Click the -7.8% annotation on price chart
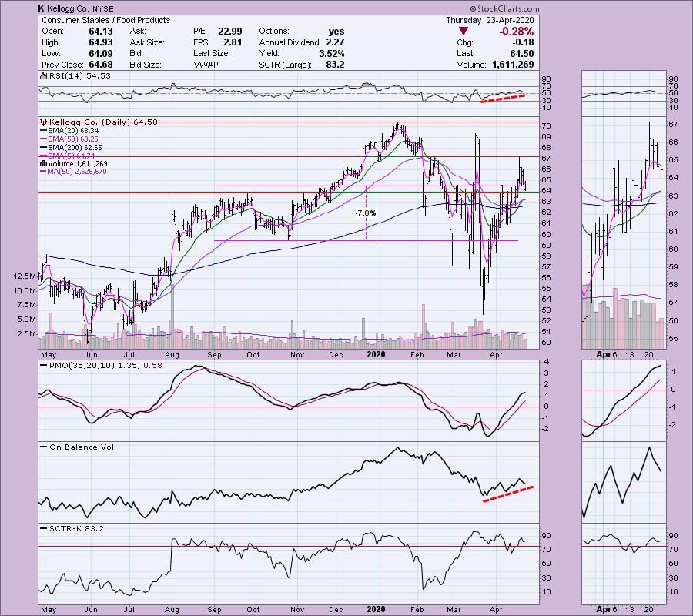 coord(366,213)
